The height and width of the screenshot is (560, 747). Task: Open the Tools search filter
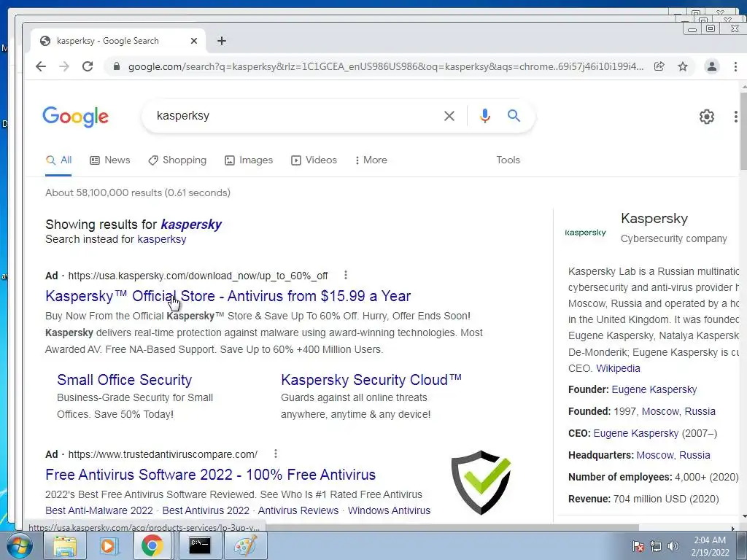(508, 160)
